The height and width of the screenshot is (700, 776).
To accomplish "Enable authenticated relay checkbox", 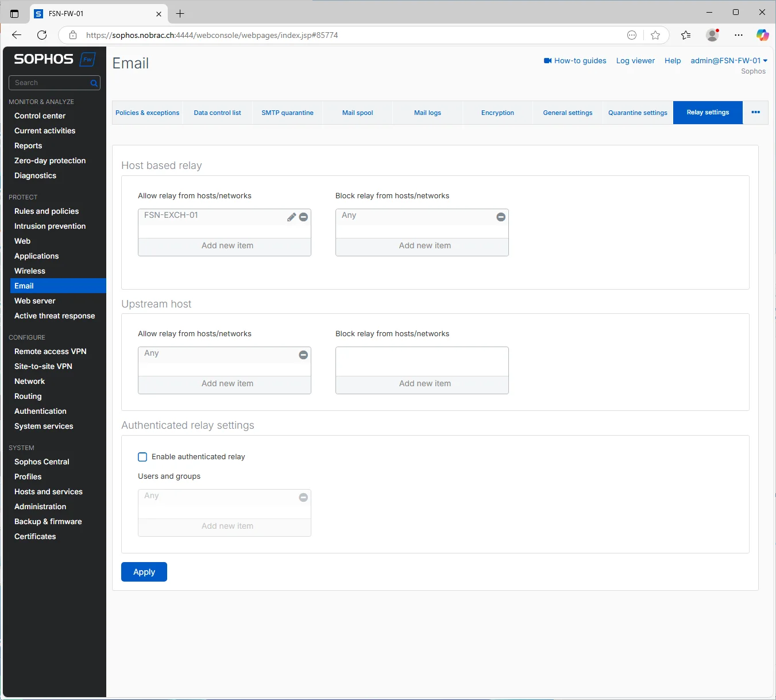I will tap(142, 457).
